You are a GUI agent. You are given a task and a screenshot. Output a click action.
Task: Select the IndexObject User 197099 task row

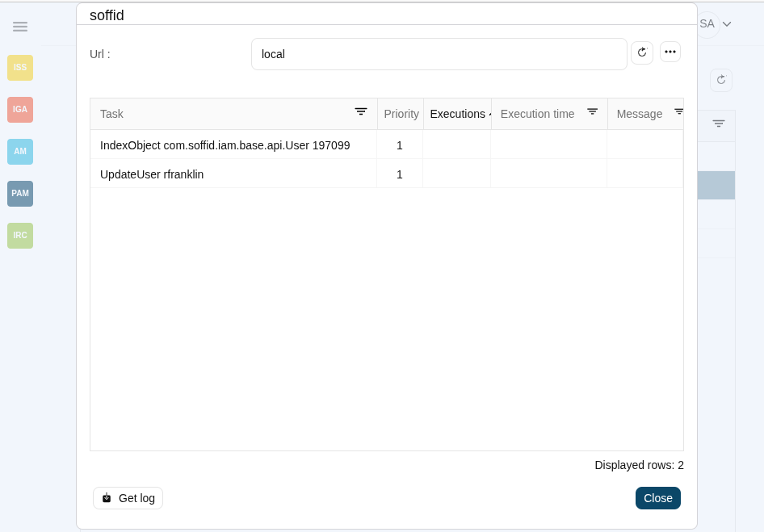click(x=225, y=145)
